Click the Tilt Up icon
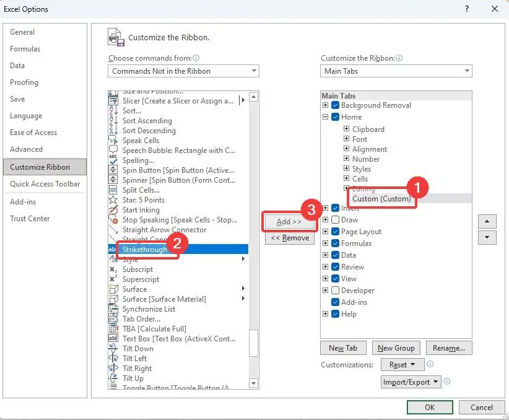This screenshot has width=509, height=420. tap(113, 378)
